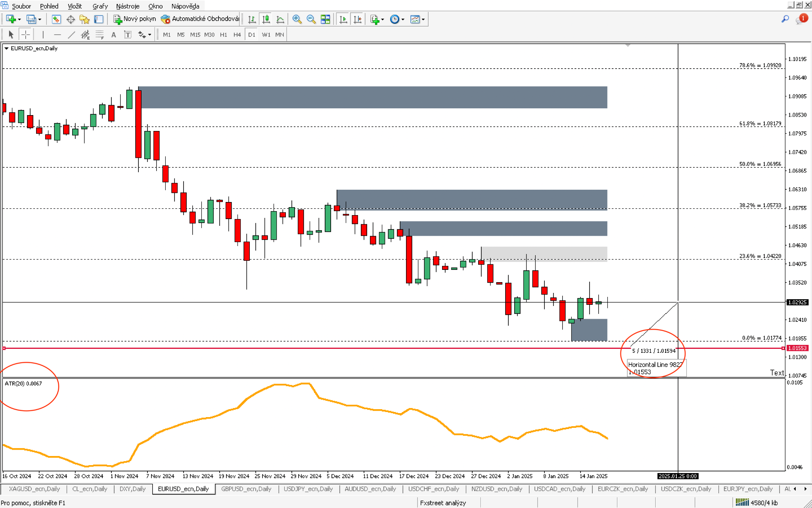Select the Crosshair cursor tool
The image size is (812, 508).
(x=25, y=35)
